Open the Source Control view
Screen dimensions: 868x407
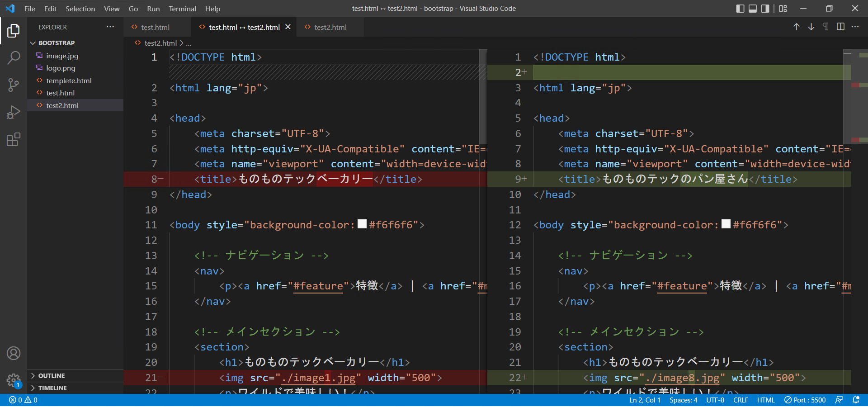pos(14,85)
